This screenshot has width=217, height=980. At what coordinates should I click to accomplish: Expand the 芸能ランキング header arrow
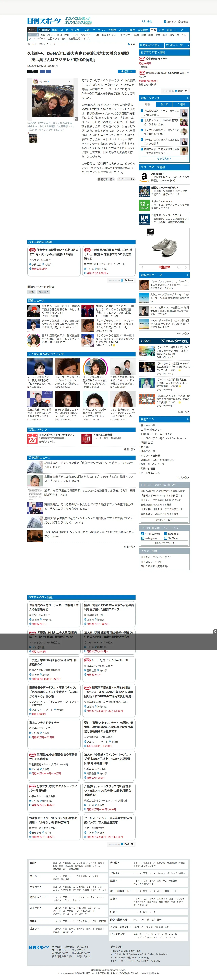coord(188,98)
